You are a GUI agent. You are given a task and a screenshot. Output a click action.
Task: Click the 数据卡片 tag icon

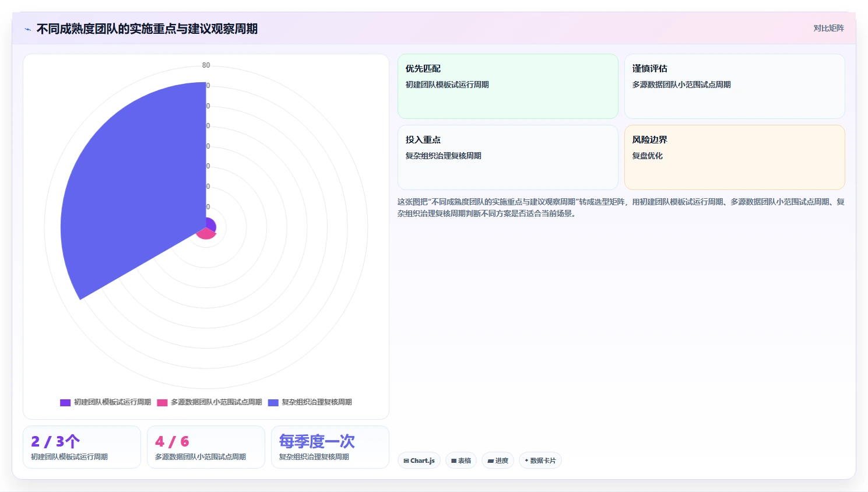click(x=526, y=461)
